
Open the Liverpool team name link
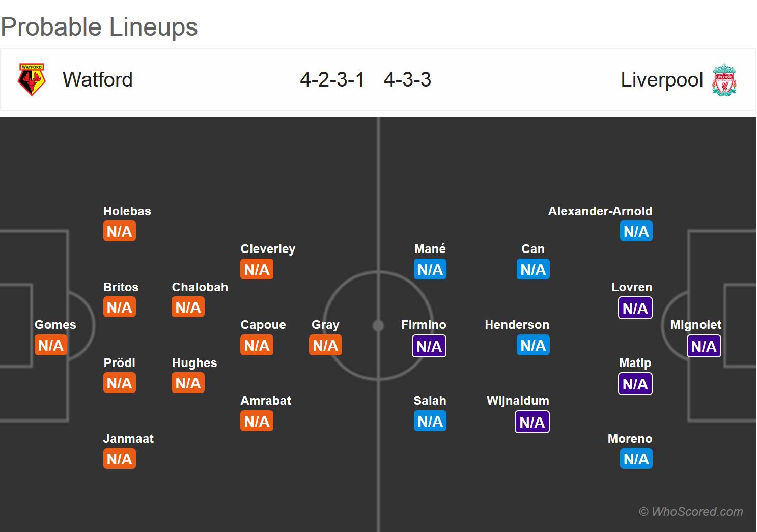point(662,79)
